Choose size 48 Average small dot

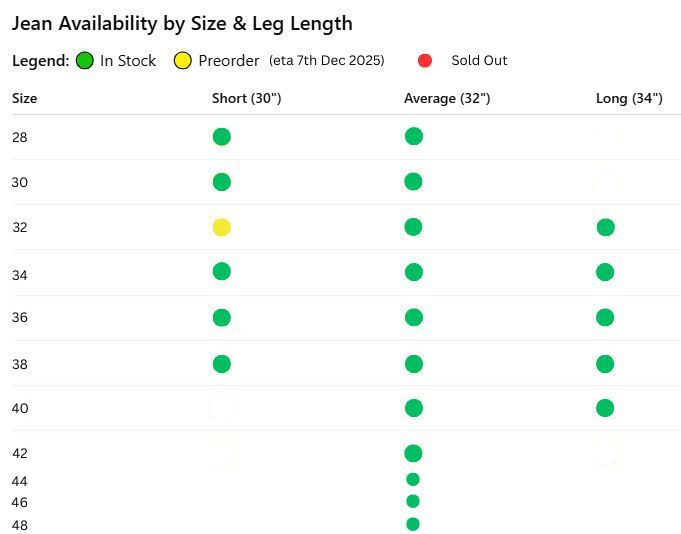pyautogui.click(x=413, y=524)
